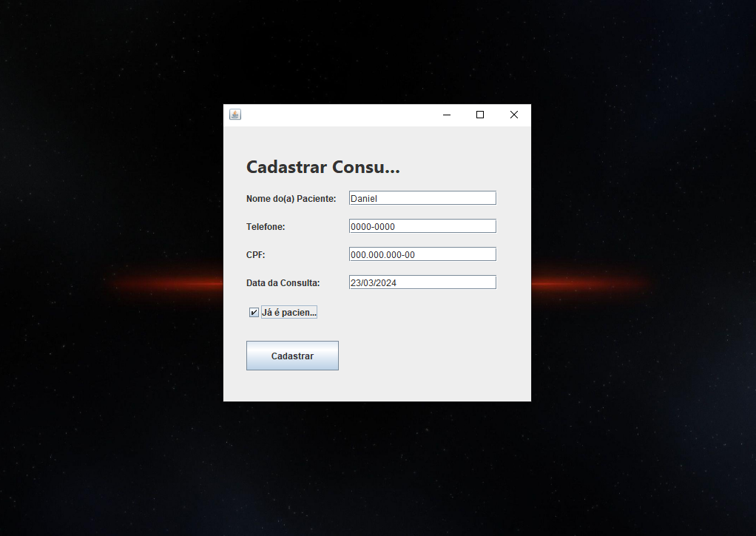Maximize the registration window
The width and height of the screenshot is (756, 536).
(x=480, y=115)
